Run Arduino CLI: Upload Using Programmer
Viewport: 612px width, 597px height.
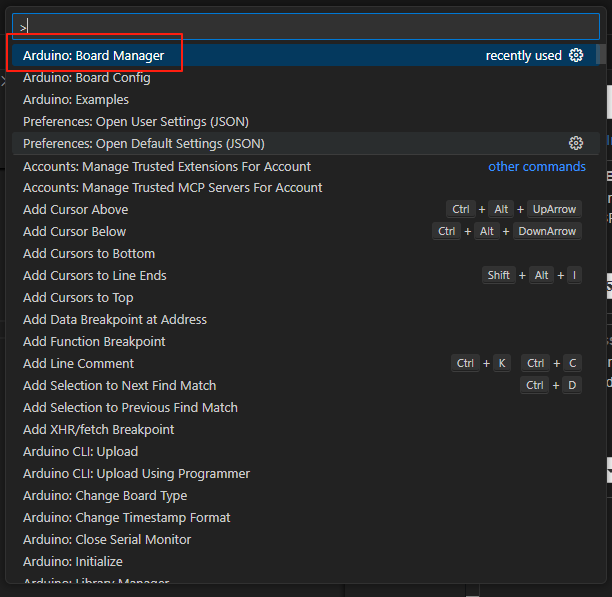(306, 473)
